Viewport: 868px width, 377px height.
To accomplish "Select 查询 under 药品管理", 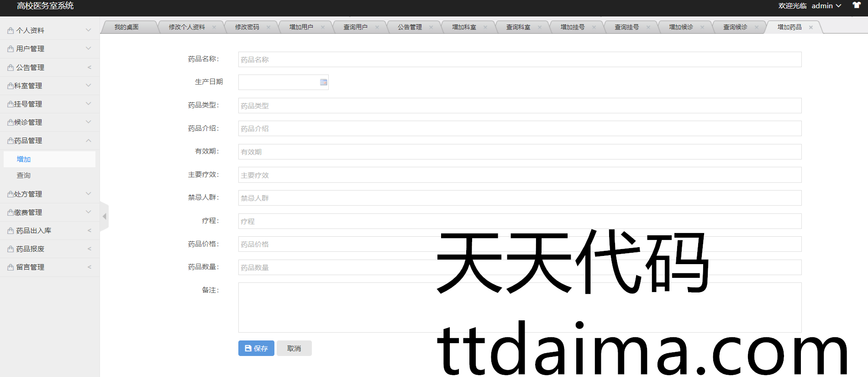I will 24,175.
